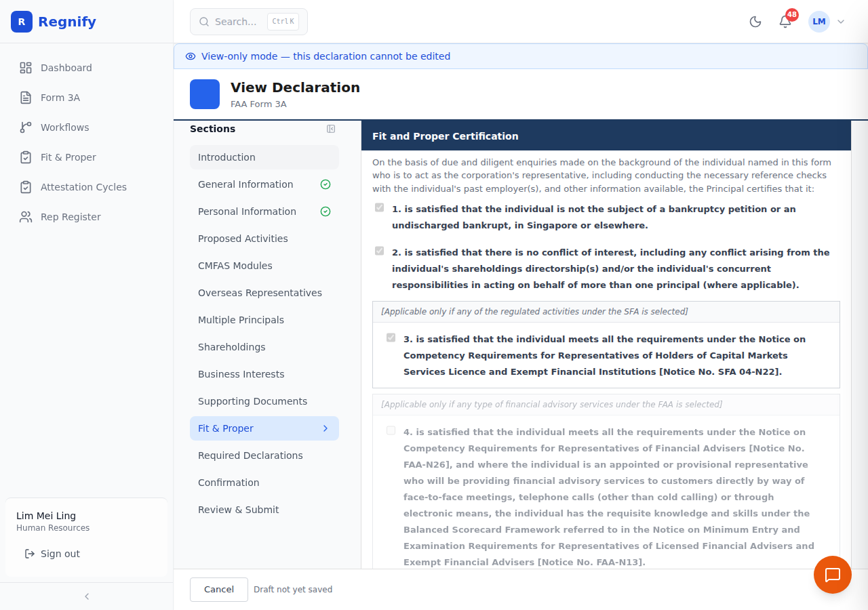Toggle dark mode moon icon
Screen dimensions: 868x610
pyautogui.click(x=755, y=22)
